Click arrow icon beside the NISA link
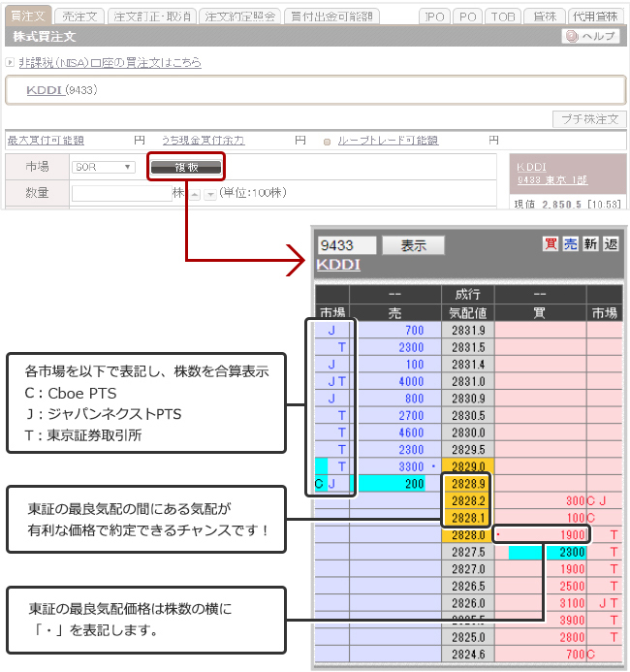Image resolution: width=630 pixels, height=672 pixels. pyautogui.click(x=10, y=63)
